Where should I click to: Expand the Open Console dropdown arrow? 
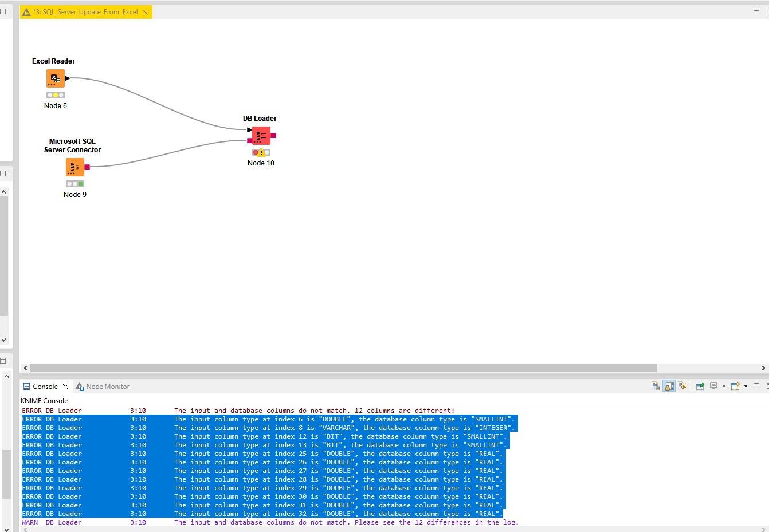tap(746, 386)
